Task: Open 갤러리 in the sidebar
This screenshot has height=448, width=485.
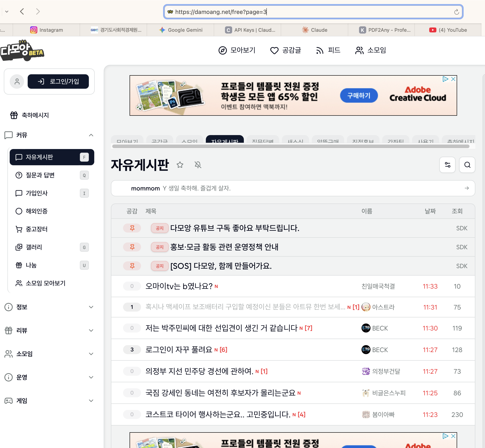Action: click(52, 247)
